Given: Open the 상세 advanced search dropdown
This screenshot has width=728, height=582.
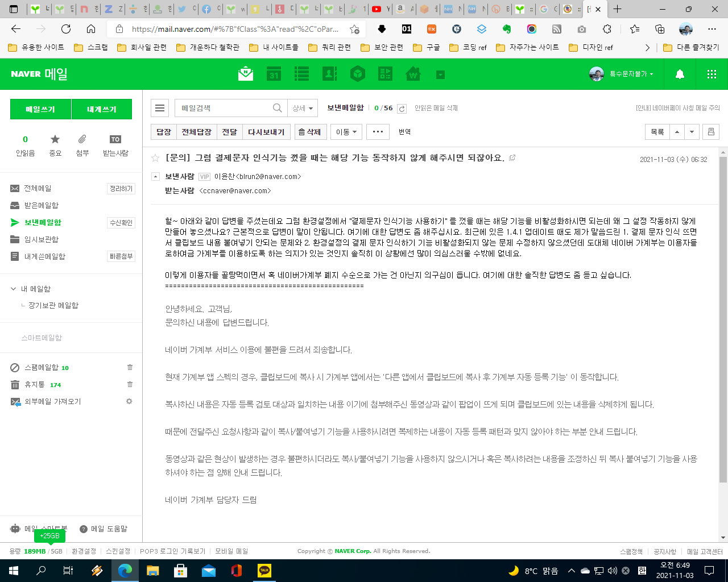Looking at the screenshot, I should pos(303,108).
